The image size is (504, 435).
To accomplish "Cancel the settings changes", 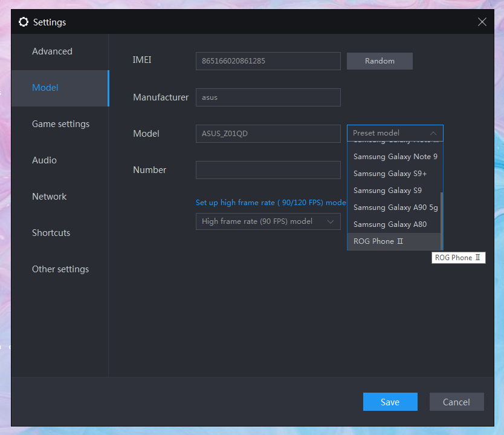I will [x=456, y=402].
